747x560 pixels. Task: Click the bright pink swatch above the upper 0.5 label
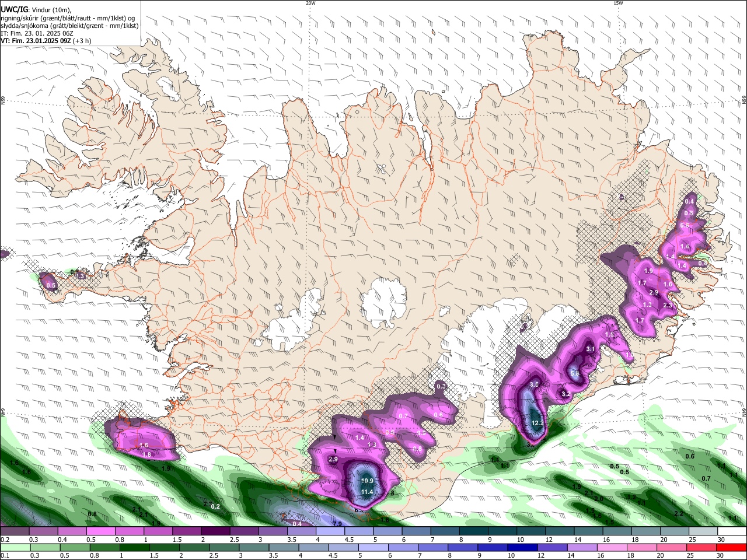click(100, 531)
